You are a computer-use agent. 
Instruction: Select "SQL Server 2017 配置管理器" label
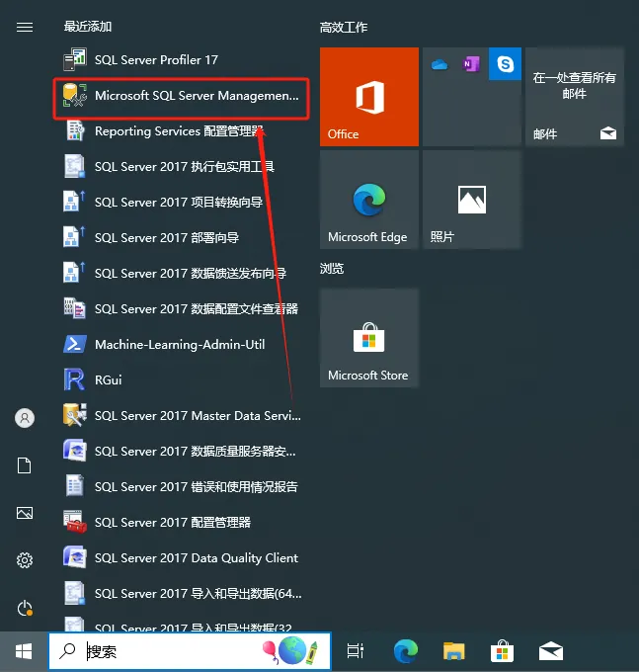[x=173, y=522]
